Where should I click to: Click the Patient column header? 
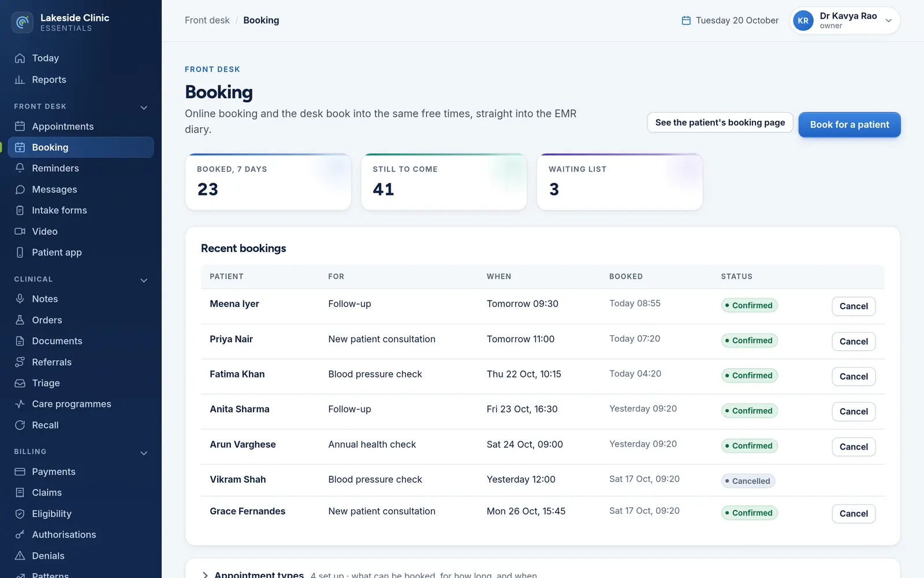[x=226, y=276]
